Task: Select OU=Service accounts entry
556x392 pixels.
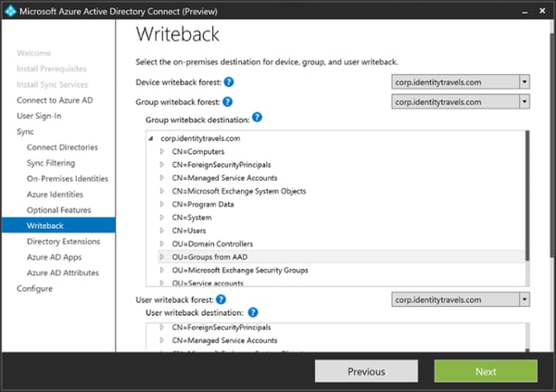Action: tap(208, 283)
